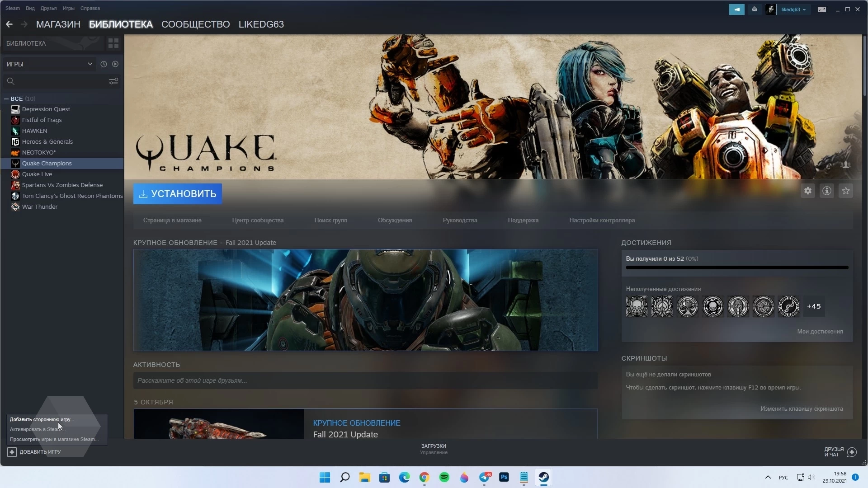Open the ИГРЫ category dropdown

49,64
